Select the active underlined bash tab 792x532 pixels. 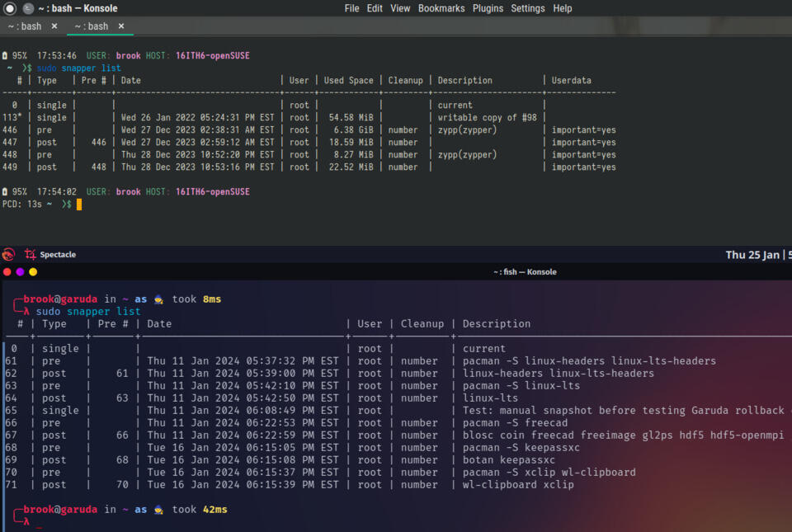pyautogui.click(x=92, y=26)
